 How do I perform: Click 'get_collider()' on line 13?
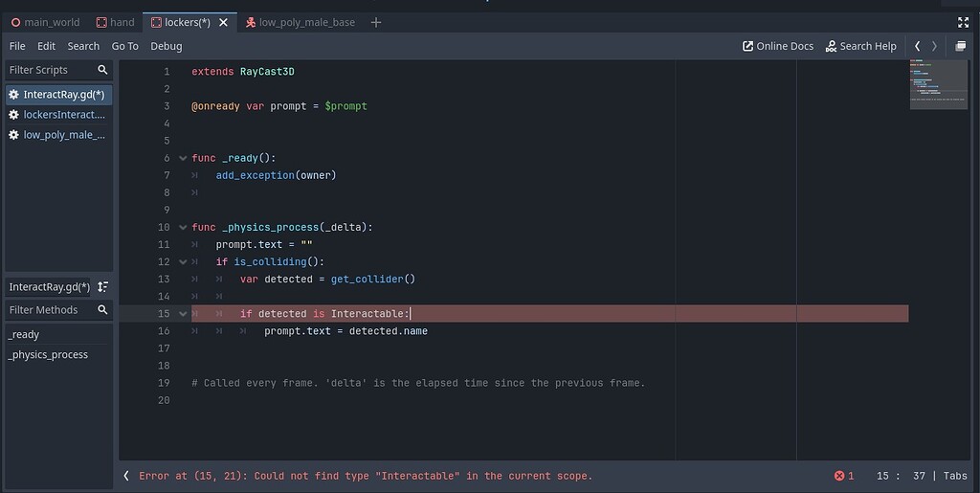[x=373, y=280]
